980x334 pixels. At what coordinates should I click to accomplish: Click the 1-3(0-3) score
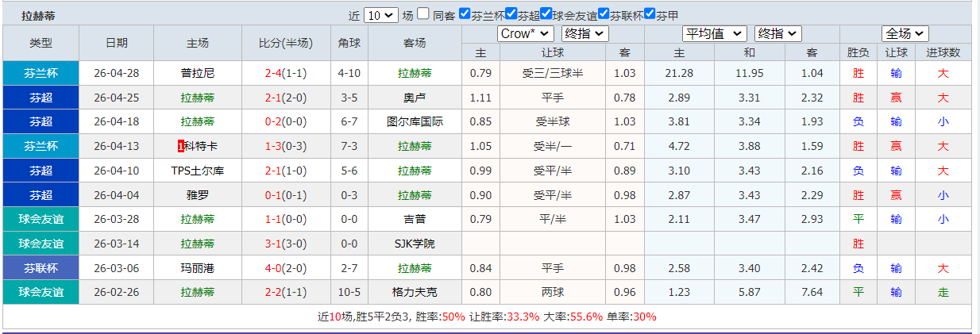286,146
